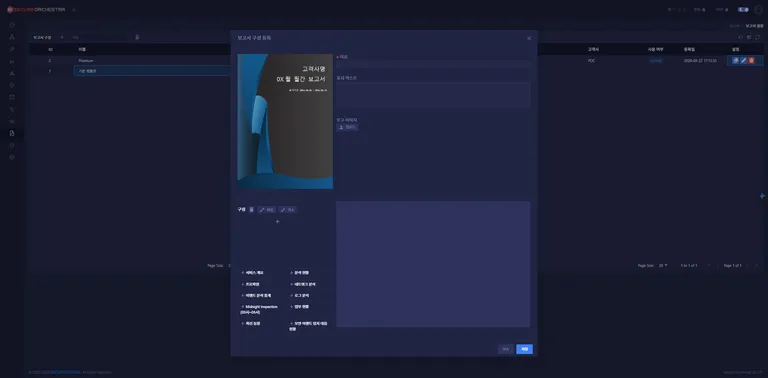Add the 로그 분석 section

[299, 296]
